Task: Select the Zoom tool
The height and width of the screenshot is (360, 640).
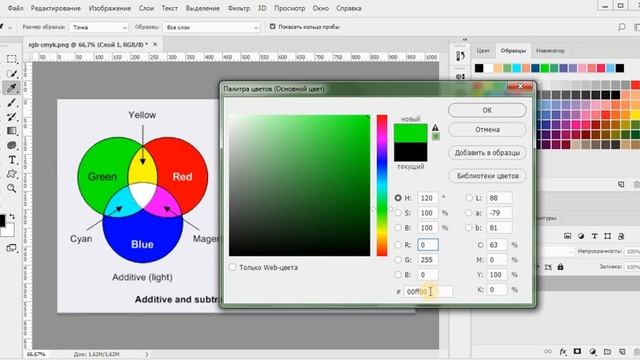Action: pyautogui.click(x=11, y=188)
